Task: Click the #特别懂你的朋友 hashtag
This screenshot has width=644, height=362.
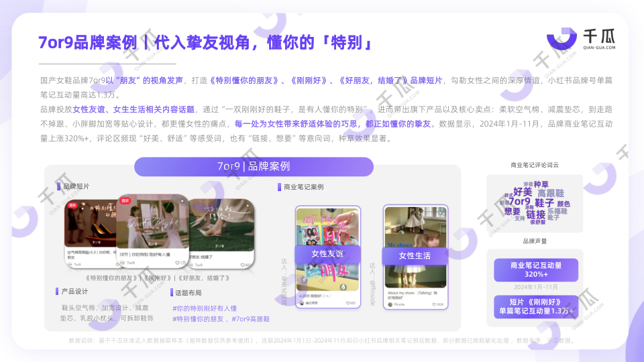Action: (x=198, y=319)
